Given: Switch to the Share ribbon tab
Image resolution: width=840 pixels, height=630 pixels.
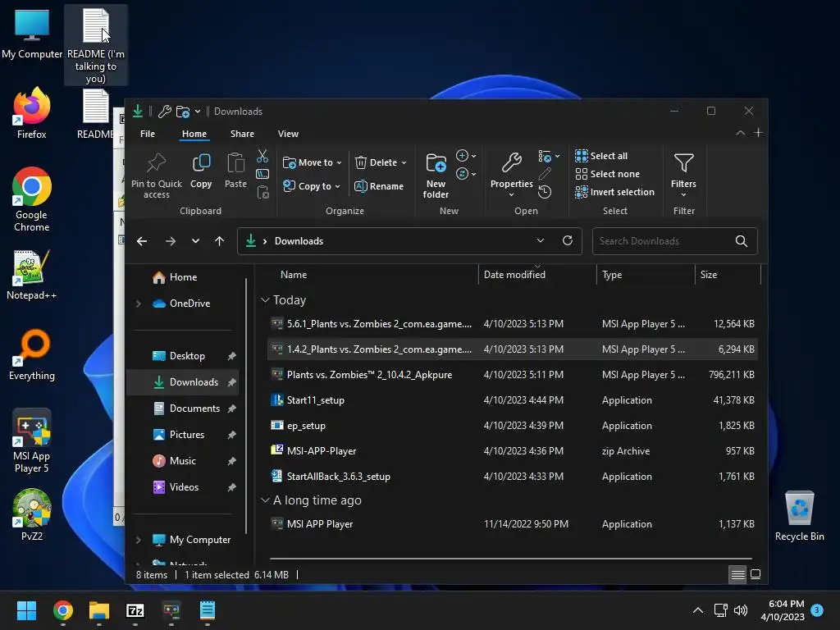Looking at the screenshot, I should pyautogui.click(x=242, y=134).
